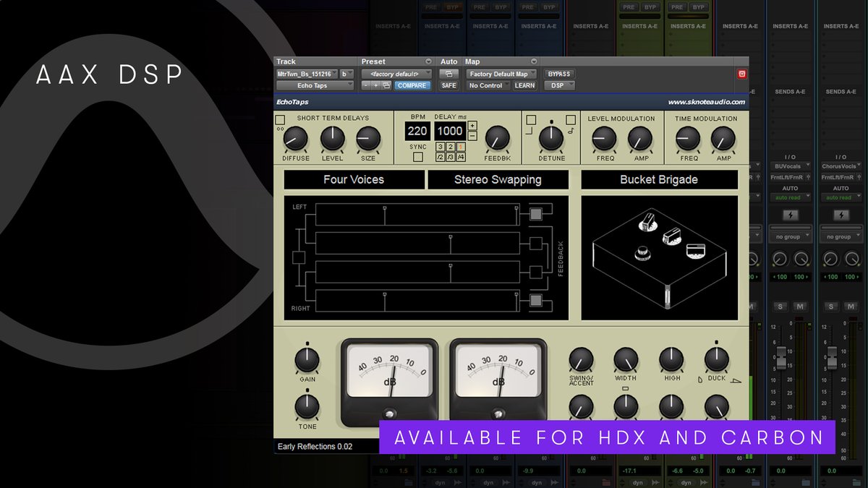This screenshot has width=868, height=488.
Task: Click the Level Modulation AMP knob
Action: tap(640, 139)
